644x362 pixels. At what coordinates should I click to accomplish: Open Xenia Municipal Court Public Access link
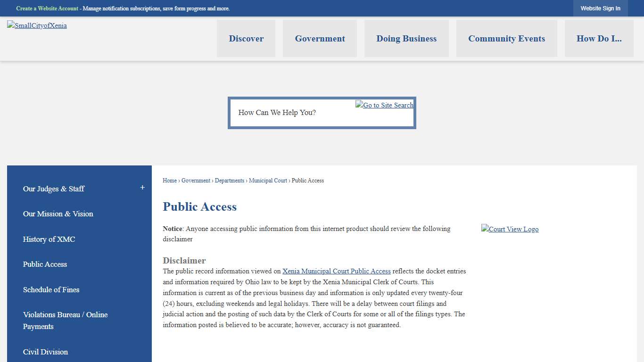point(336,271)
